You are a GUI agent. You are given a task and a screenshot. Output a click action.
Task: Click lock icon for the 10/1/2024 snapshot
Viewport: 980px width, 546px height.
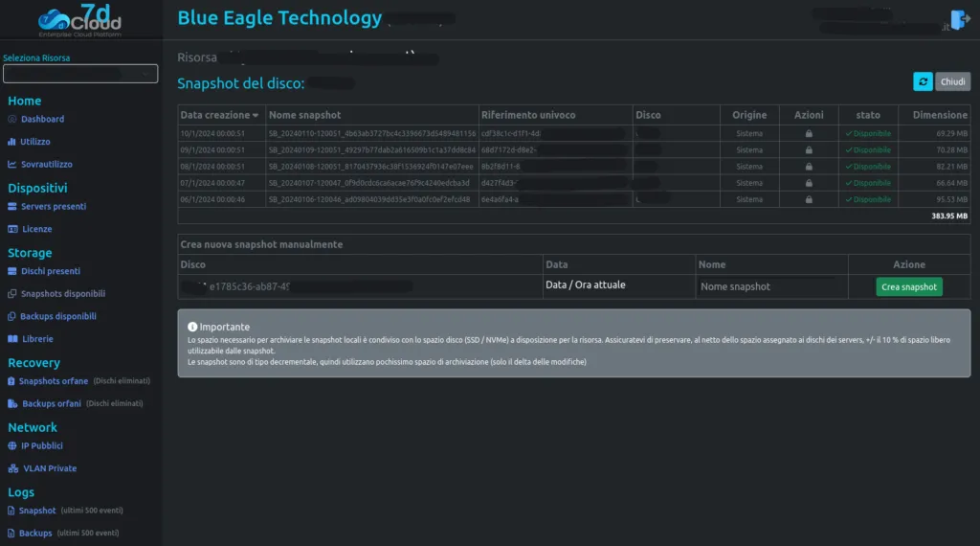click(809, 134)
